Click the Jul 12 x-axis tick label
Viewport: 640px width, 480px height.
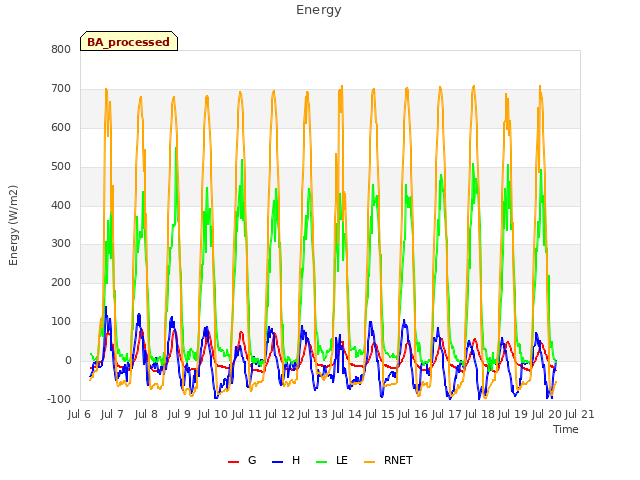[280, 415]
